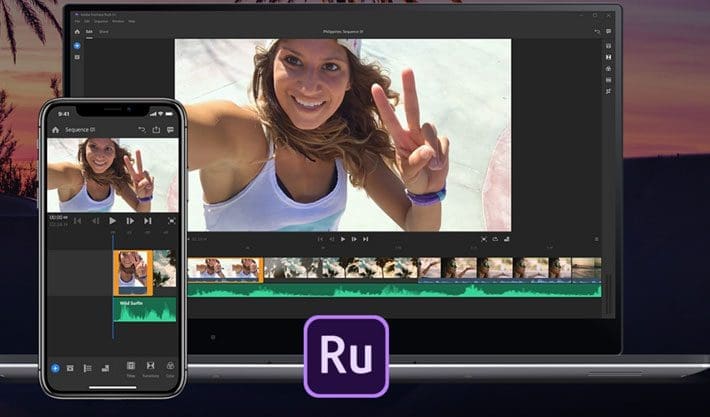Open the Sequence menu in desktop menu bar

101,21
